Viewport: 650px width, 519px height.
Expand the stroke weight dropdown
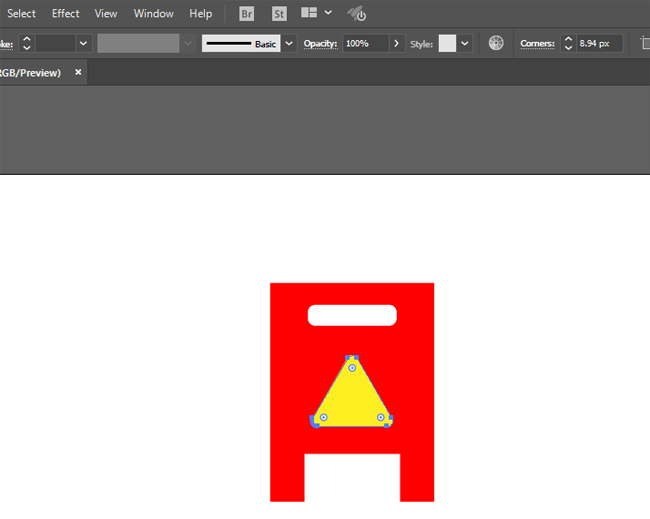coord(83,44)
